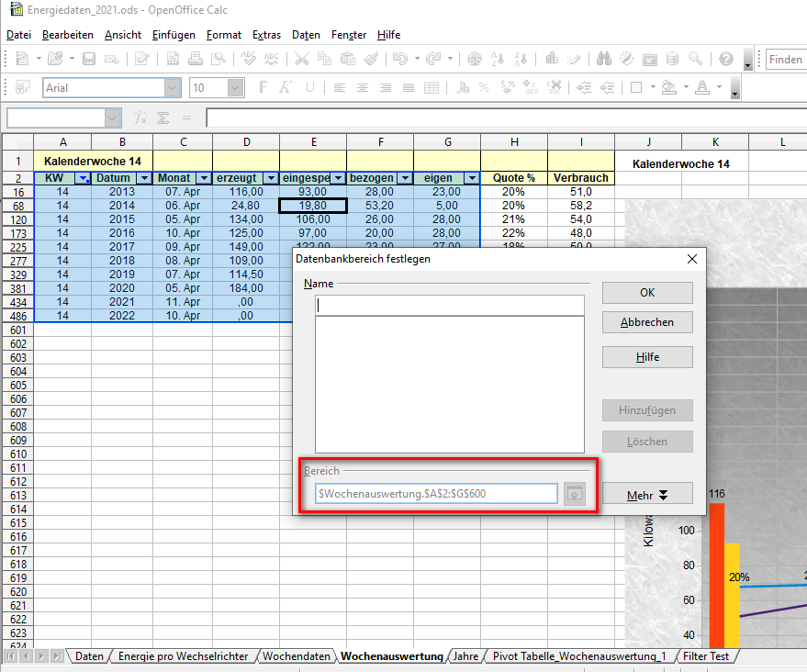Expand options with the Mehr button
Screen dimensions: 807x672
[647, 495]
